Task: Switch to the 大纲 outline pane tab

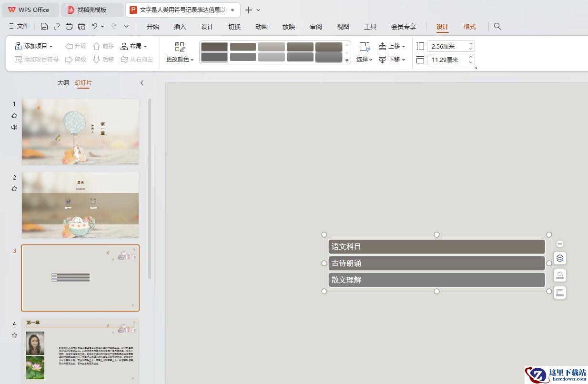Action: click(63, 83)
